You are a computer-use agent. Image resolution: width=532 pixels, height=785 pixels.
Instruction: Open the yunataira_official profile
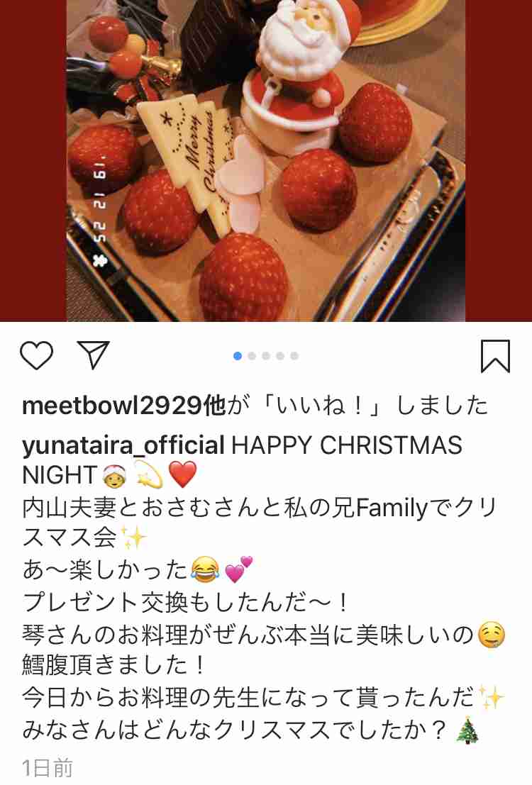click(x=123, y=445)
